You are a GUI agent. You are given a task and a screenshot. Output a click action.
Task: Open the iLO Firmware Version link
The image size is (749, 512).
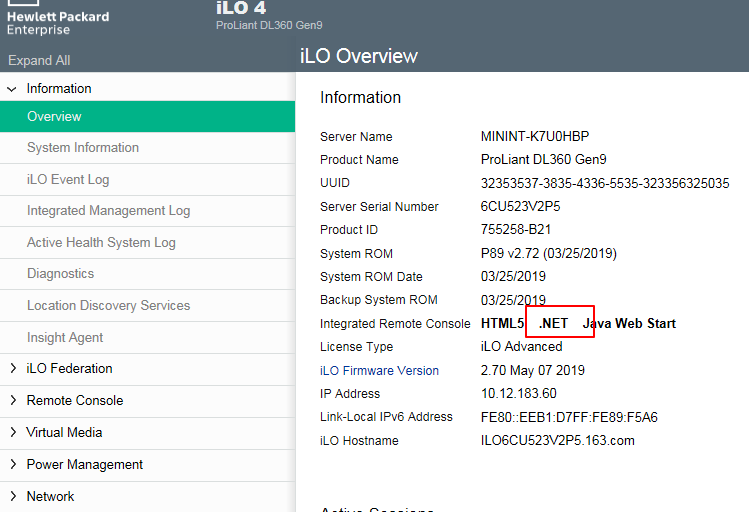(x=379, y=371)
